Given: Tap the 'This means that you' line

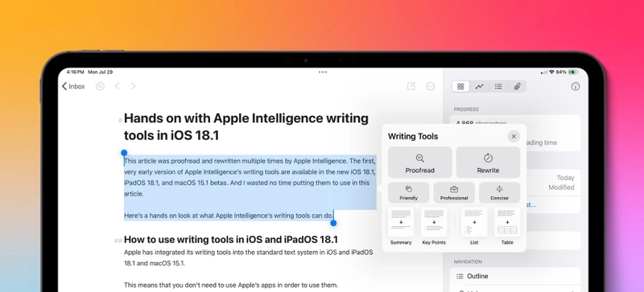Looking at the screenshot, I should tap(231, 285).
